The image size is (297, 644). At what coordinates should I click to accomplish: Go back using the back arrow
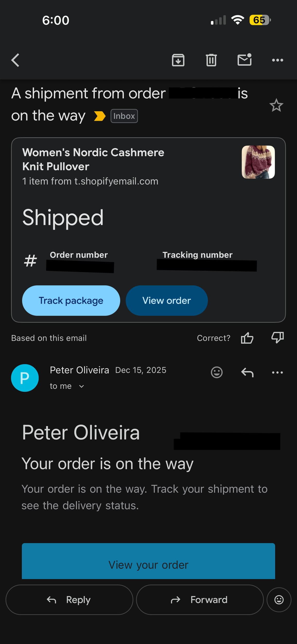pyautogui.click(x=15, y=60)
